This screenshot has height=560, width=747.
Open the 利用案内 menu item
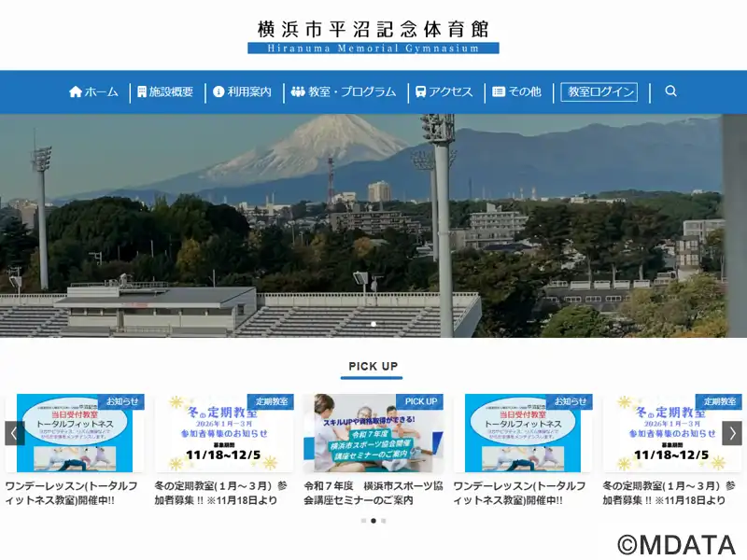coord(242,91)
